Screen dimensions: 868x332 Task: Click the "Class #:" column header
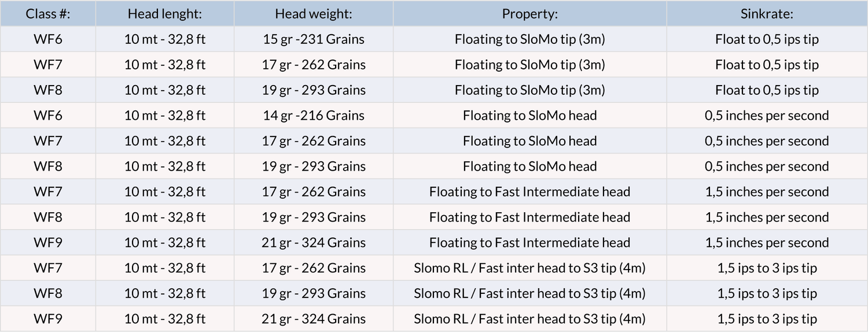click(x=48, y=14)
